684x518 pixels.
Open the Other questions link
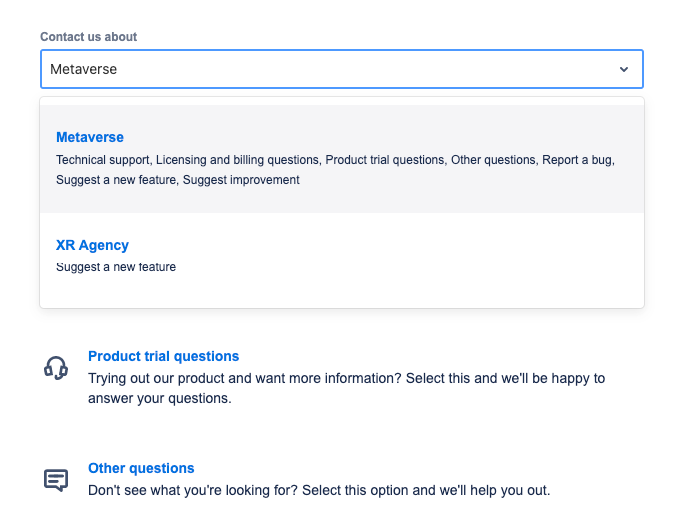pyautogui.click(x=141, y=468)
